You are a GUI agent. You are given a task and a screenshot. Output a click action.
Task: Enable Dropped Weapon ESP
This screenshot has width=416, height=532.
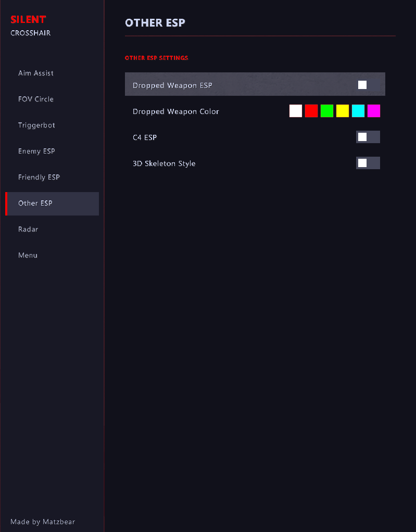point(362,84)
